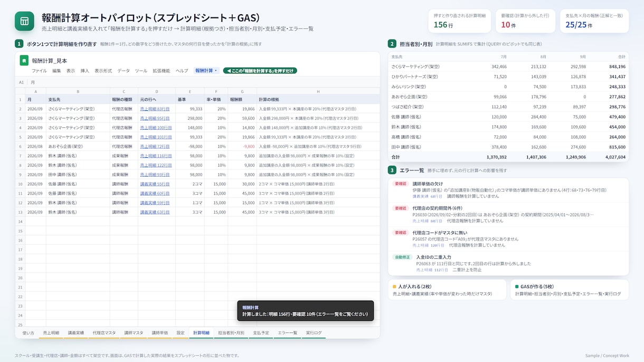Expand the 報酬計算 custom menu dropdown
The height and width of the screenshot is (362, 644).
click(x=206, y=71)
